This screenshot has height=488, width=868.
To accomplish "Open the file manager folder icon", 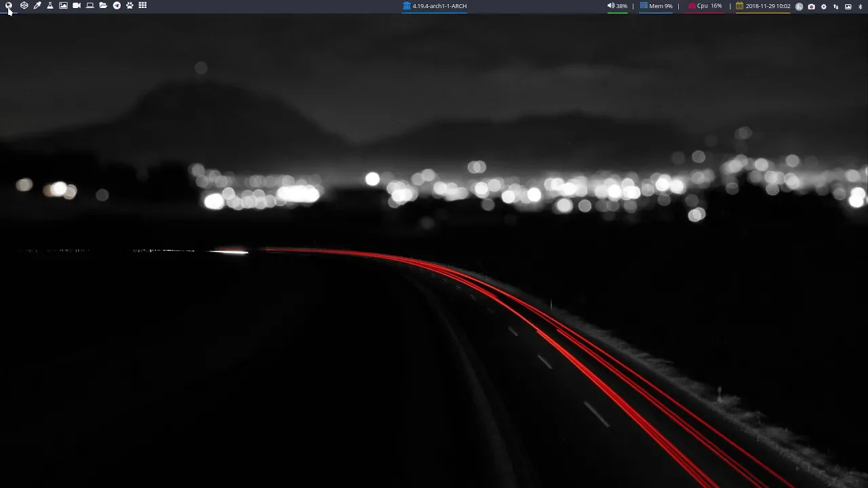I will pyautogui.click(x=103, y=5).
